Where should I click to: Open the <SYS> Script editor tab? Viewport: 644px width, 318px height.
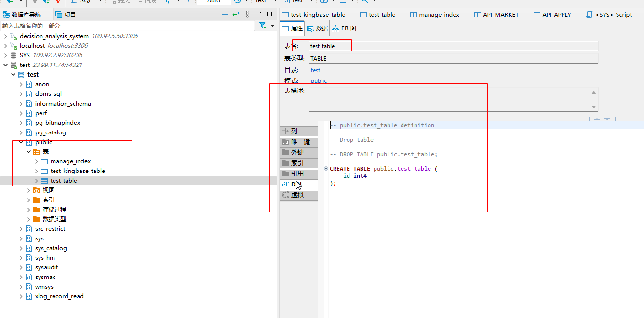(609, 14)
